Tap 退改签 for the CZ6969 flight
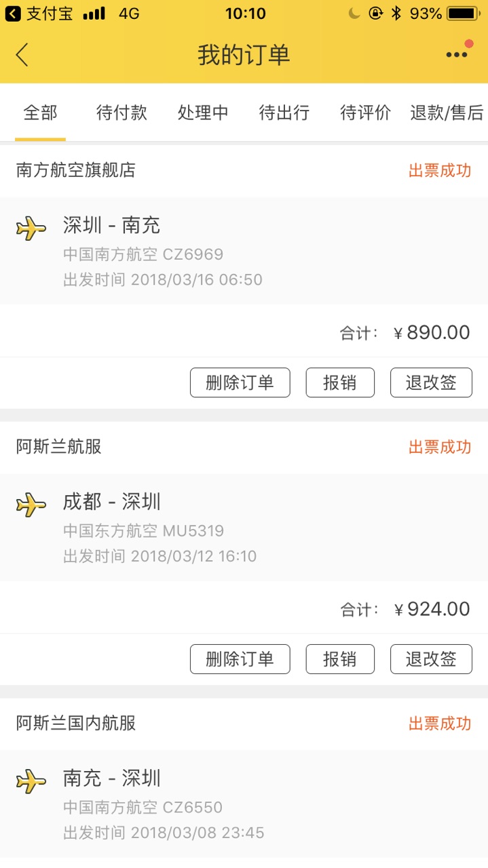The height and width of the screenshot is (868, 488). click(x=431, y=382)
